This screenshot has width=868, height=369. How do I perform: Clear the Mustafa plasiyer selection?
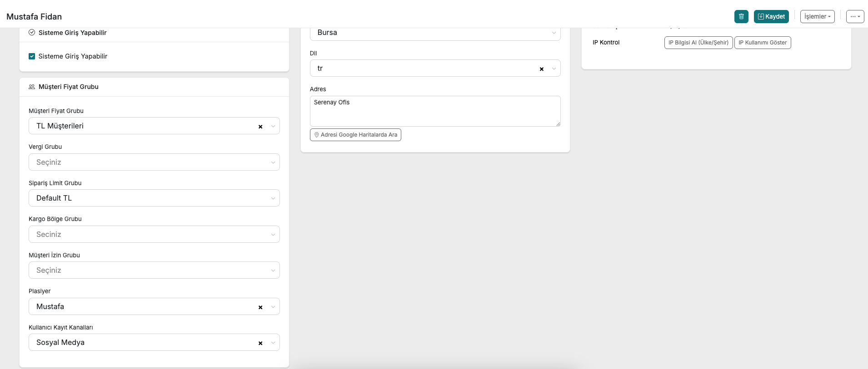point(260,307)
